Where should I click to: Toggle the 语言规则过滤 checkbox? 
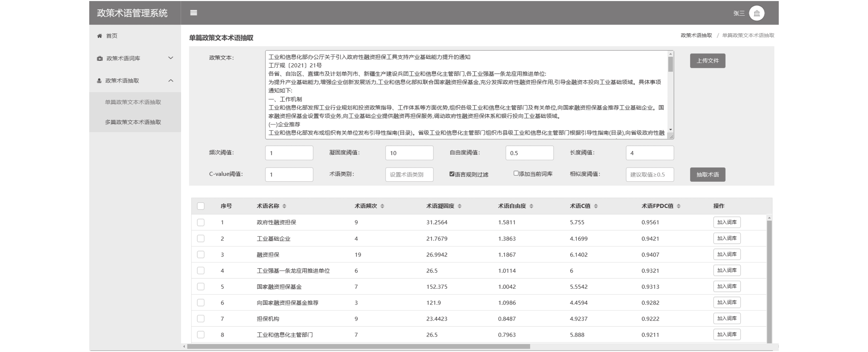[x=452, y=174]
